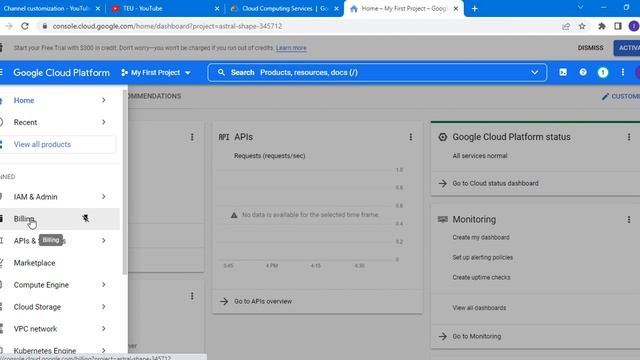Open Google Cloud Platform status card menu

click(629, 137)
